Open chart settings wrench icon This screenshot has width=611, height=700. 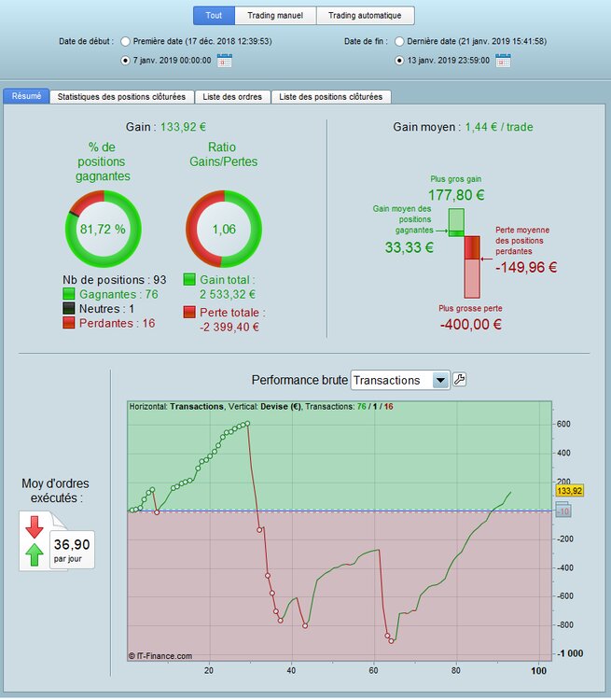(459, 380)
